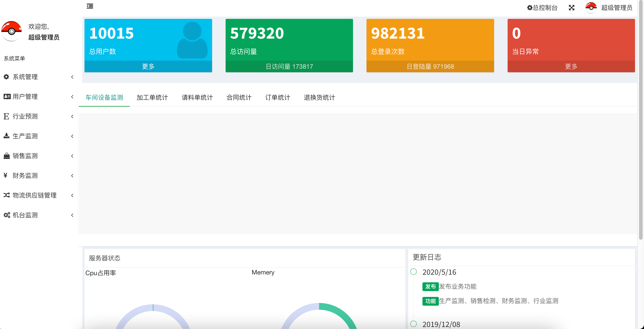Viewport: 644px width, 329px height.
Task: Click 日访问量 173817 footer
Action: click(x=289, y=66)
